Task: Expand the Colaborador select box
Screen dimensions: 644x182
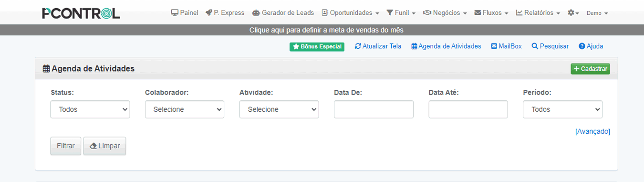Action: (x=185, y=109)
